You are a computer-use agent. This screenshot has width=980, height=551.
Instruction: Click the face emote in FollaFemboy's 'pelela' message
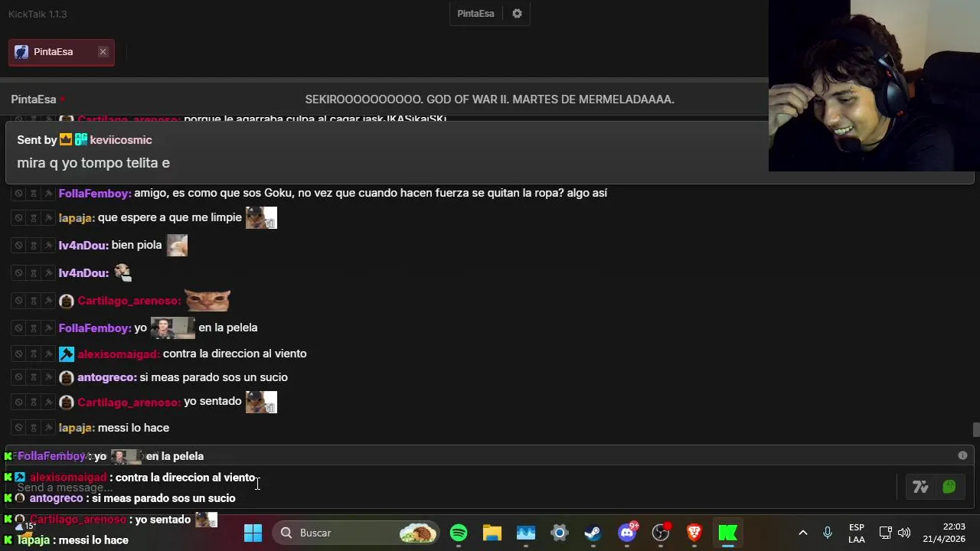(173, 328)
